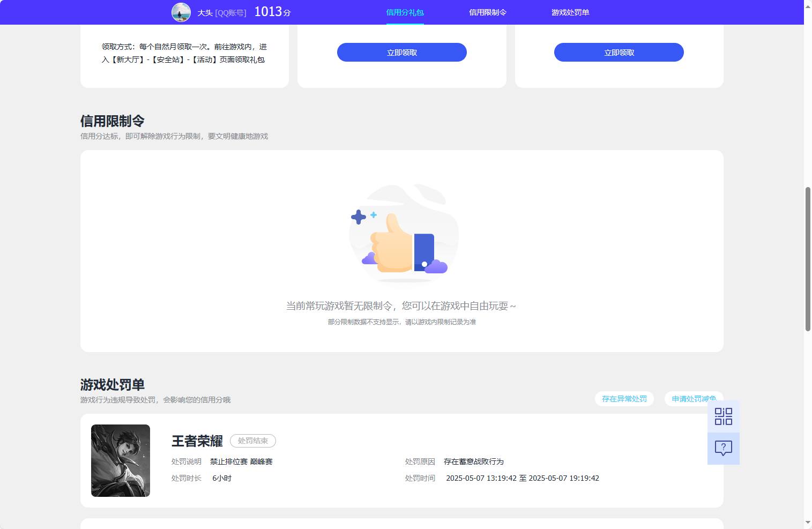Click the 王者荣耀 hero character image
The width and height of the screenshot is (812, 529).
(x=120, y=460)
